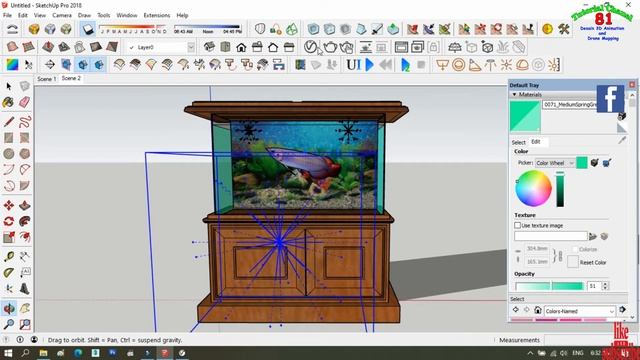The image size is (640, 360).
Task: Open the materials Edit tab
Action: (536, 142)
